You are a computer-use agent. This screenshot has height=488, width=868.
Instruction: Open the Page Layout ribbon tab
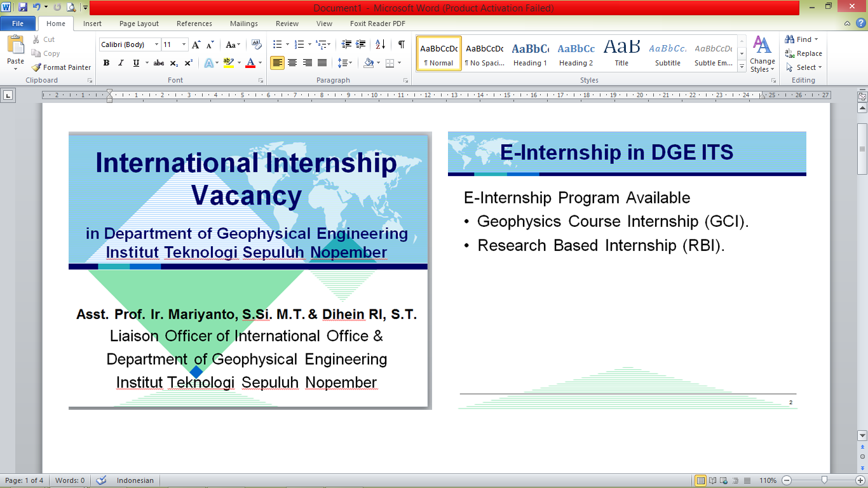(139, 24)
